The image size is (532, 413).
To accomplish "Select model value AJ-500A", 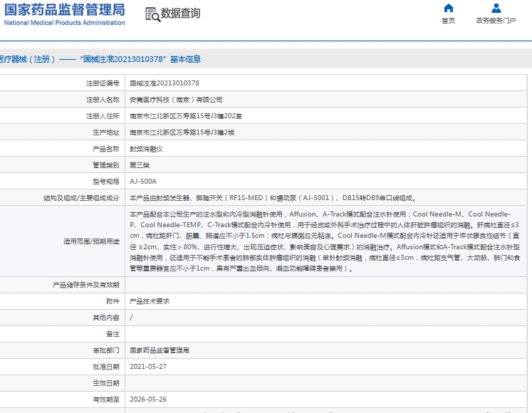I will click(143, 182).
